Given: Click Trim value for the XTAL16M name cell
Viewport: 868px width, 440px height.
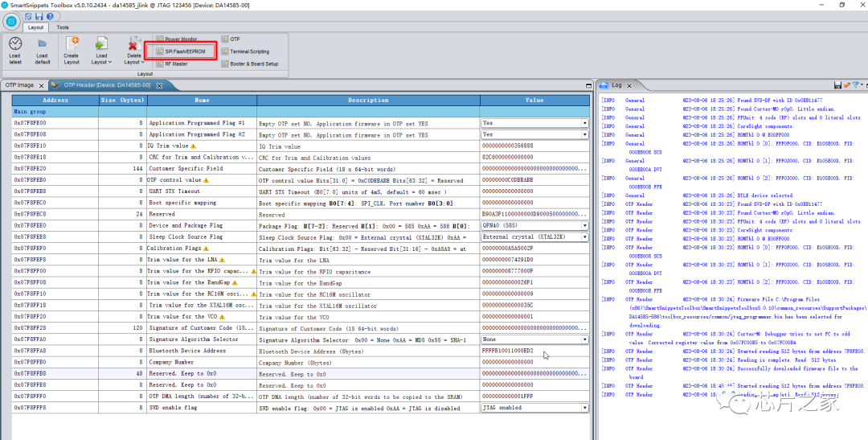Looking at the screenshot, I should tap(202, 306).
